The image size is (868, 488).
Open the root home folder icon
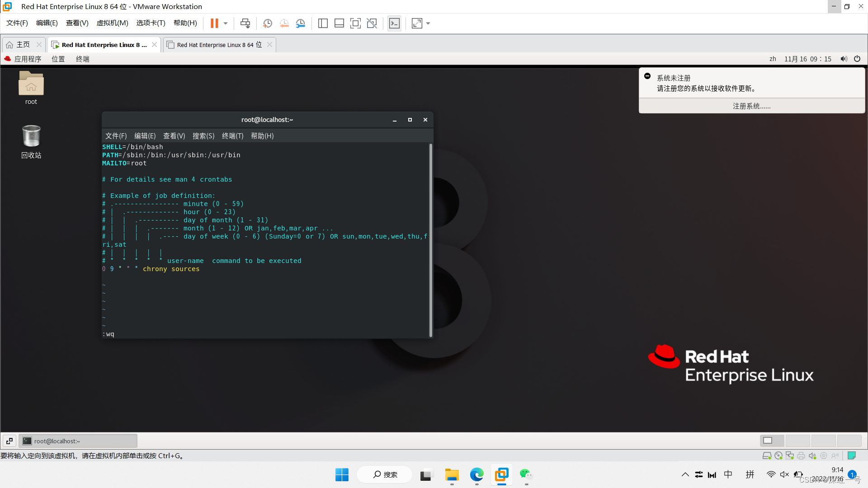point(31,84)
